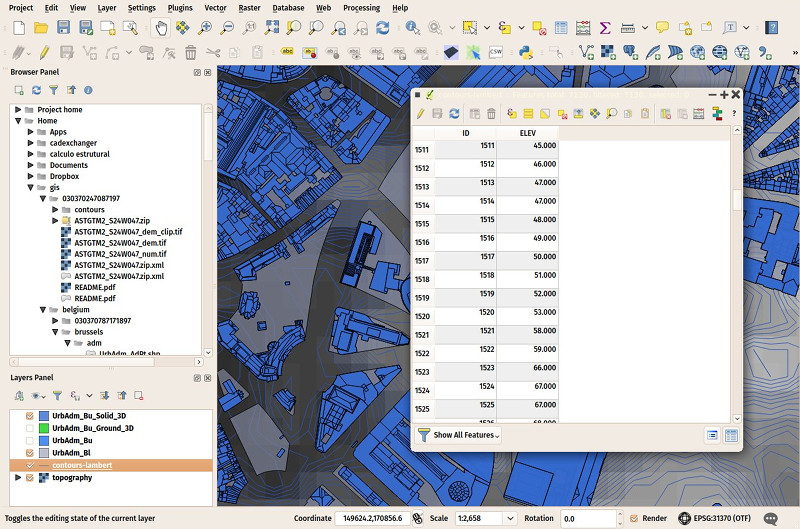Collapse the brussels folder
Screen dimensions: 800x529
[x=55, y=332]
